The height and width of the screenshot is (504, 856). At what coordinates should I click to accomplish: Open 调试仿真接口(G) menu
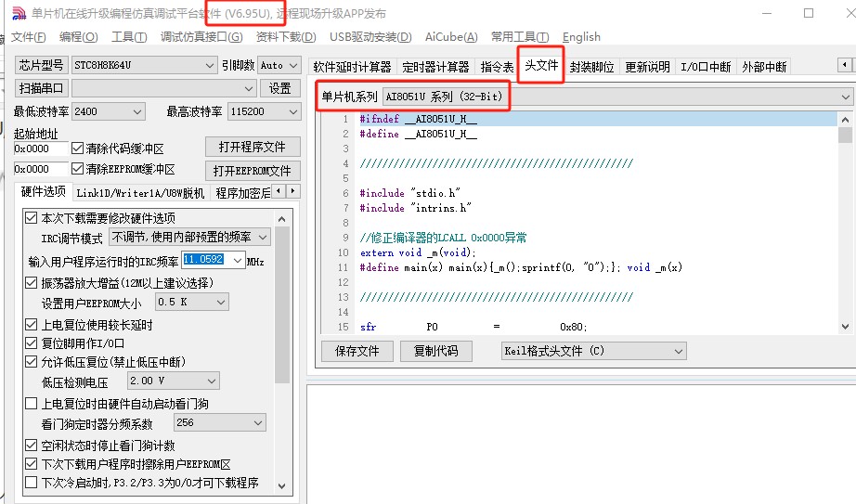pos(201,37)
